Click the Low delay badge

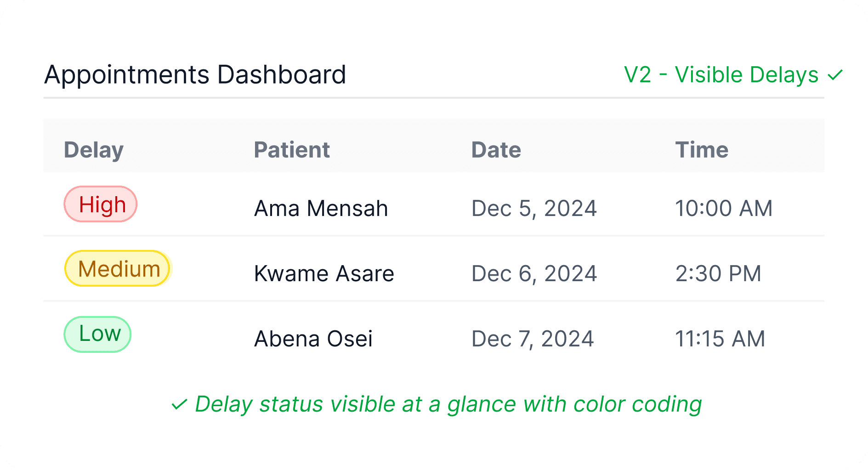(x=97, y=334)
